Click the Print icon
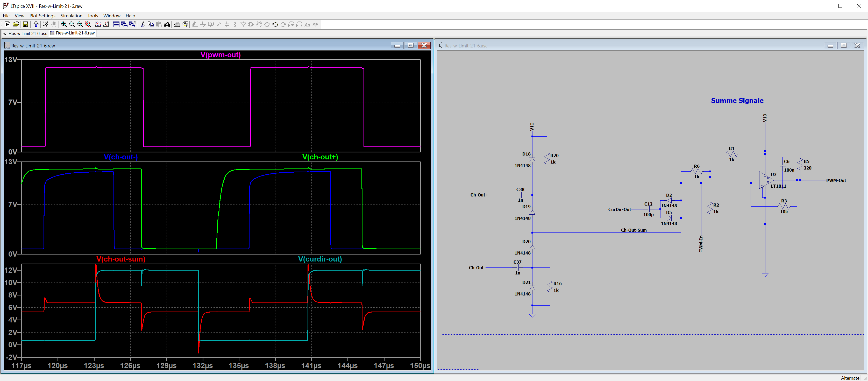This screenshot has height=381, width=868. pyautogui.click(x=177, y=24)
